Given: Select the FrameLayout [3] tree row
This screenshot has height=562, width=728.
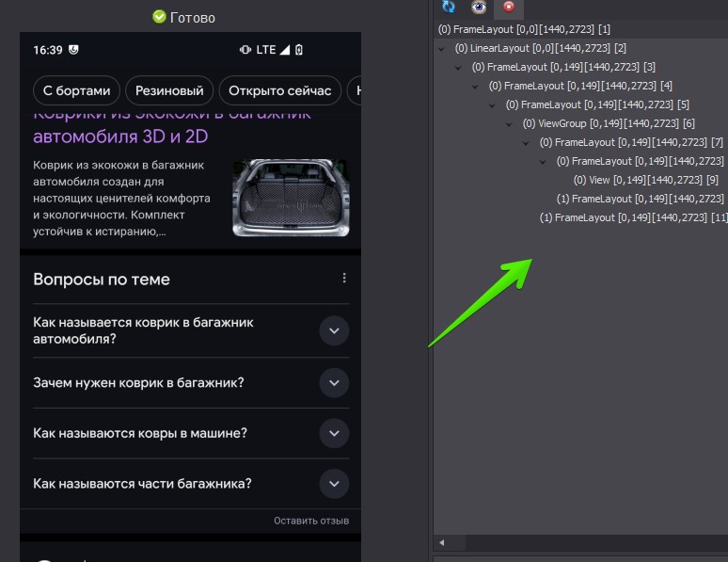Looking at the screenshot, I should point(563,67).
